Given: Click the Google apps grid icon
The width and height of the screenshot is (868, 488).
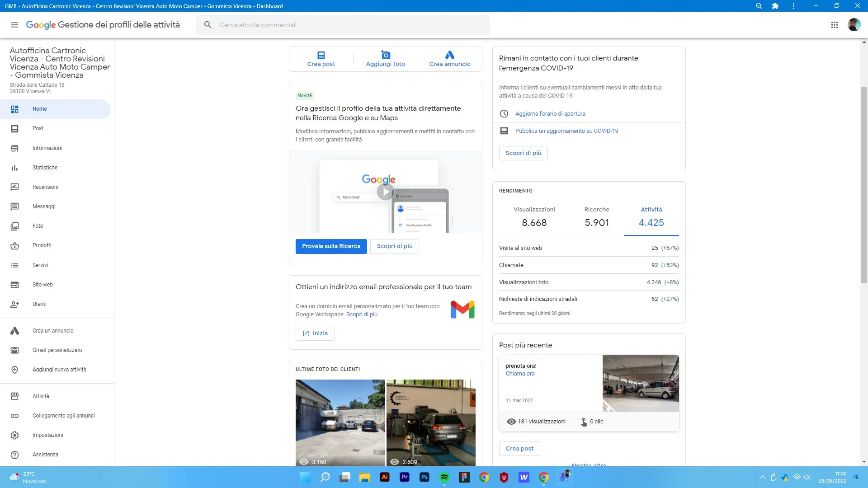Looking at the screenshot, I should 835,25.
